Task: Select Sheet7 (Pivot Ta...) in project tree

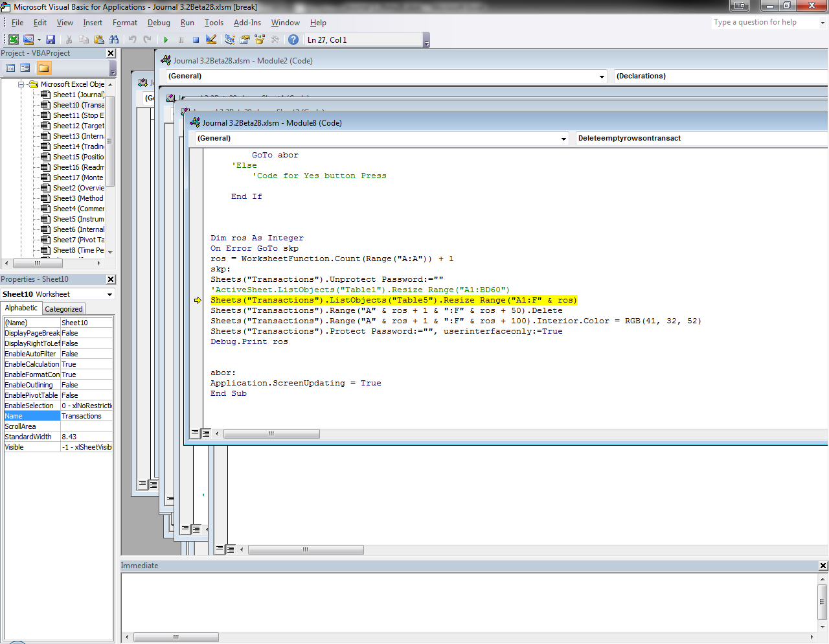Action: (x=78, y=240)
